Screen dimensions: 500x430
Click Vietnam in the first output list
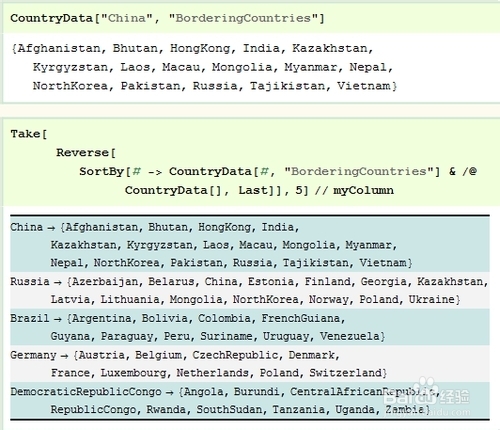click(363, 86)
